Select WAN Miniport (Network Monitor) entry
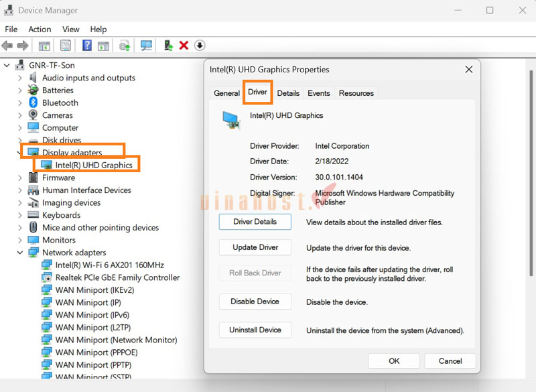 pyautogui.click(x=116, y=340)
